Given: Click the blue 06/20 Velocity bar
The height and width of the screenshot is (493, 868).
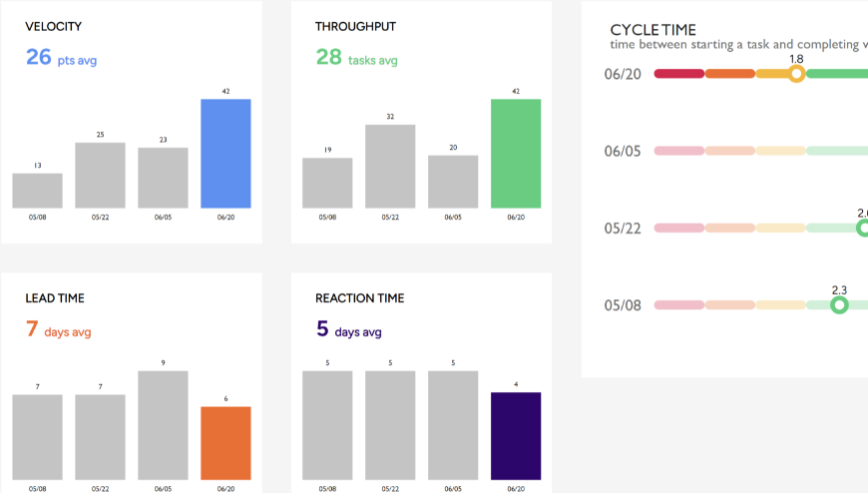Looking at the screenshot, I should [x=225, y=154].
